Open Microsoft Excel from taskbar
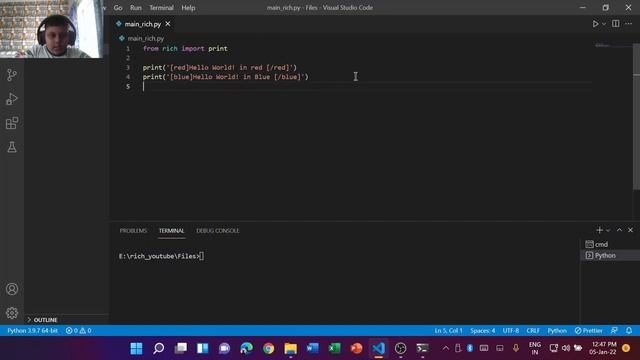Screen dimensions: 640x360 [x=335, y=348]
